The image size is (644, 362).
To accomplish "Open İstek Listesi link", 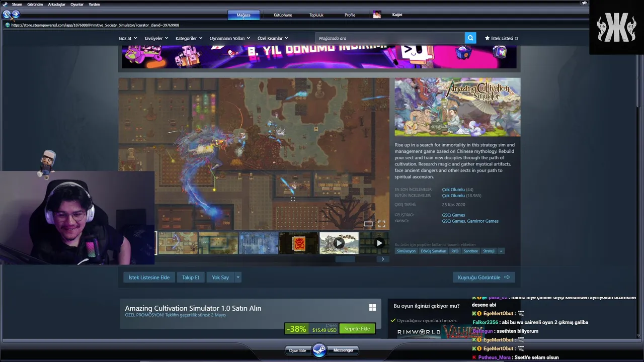I will [502, 38].
